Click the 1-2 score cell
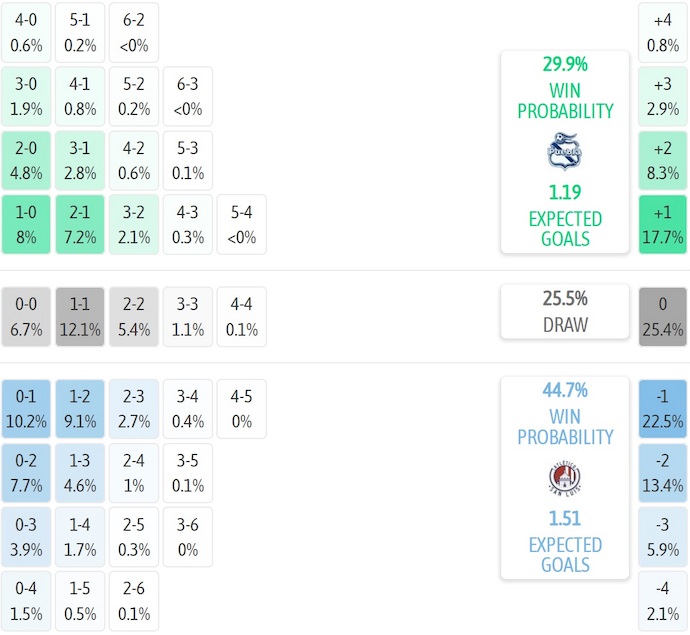Screen dimensions: 690x635 80,409
